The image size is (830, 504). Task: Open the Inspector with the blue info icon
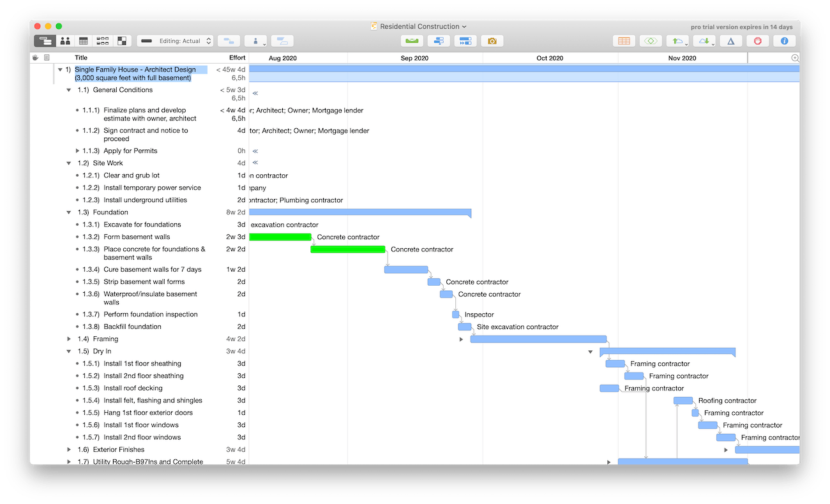784,41
